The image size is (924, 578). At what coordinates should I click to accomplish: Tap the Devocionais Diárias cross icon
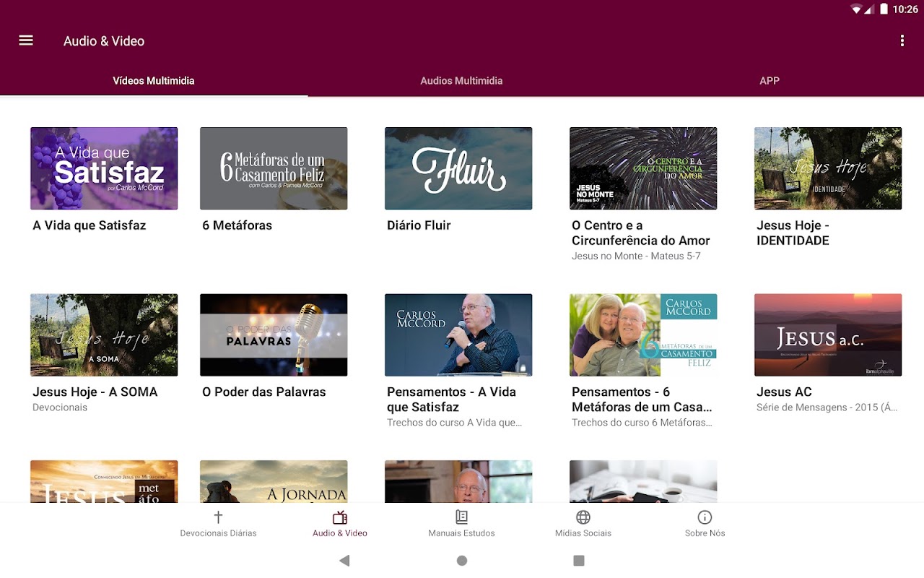[218, 517]
